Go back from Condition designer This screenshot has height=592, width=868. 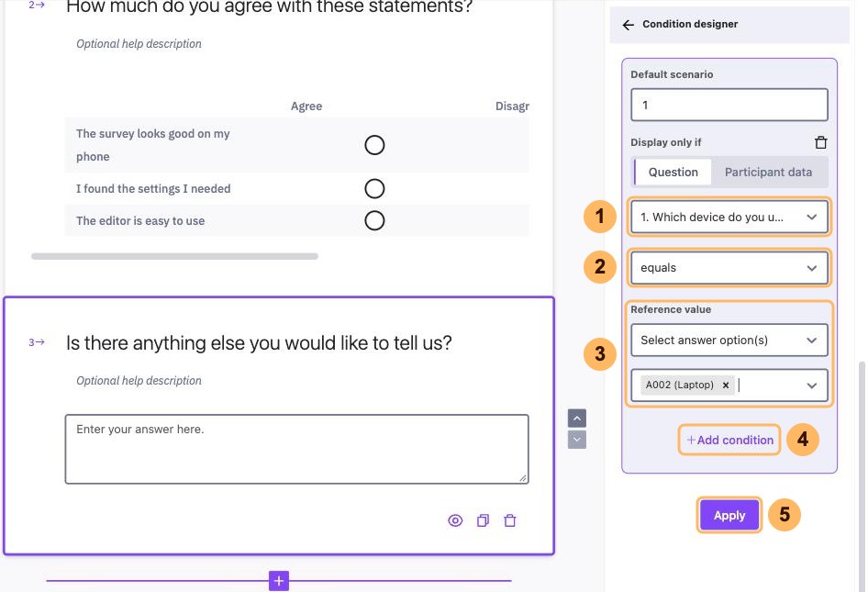(628, 25)
